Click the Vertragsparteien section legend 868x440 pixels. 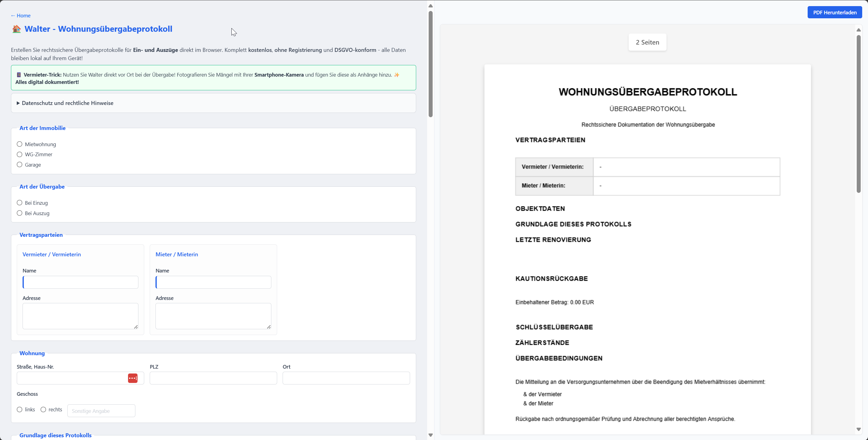pyautogui.click(x=41, y=235)
